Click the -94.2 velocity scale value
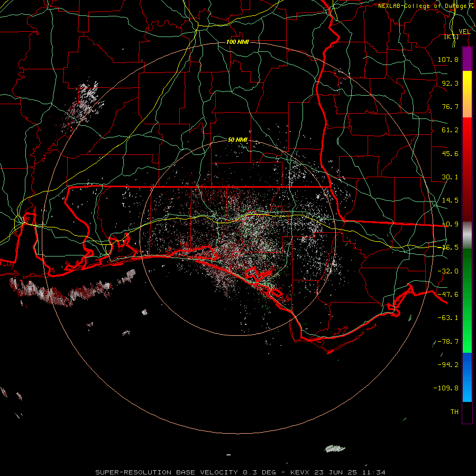 click(448, 364)
